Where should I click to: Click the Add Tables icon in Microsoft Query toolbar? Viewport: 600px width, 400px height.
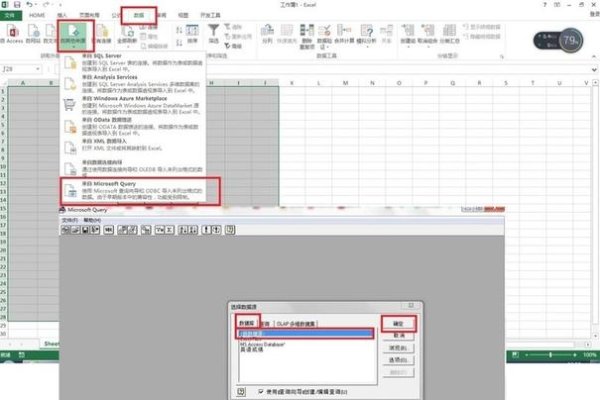146,230
